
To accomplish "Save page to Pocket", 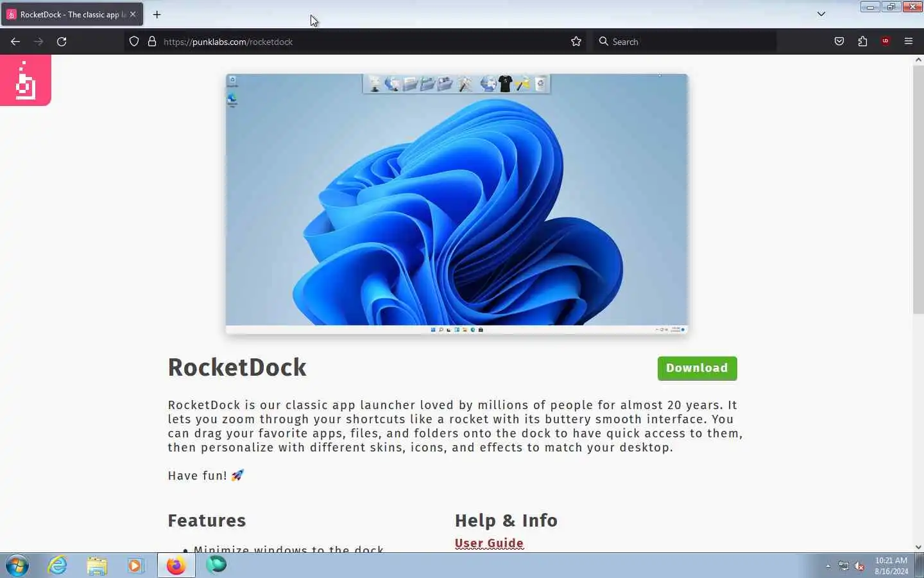I will point(839,42).
